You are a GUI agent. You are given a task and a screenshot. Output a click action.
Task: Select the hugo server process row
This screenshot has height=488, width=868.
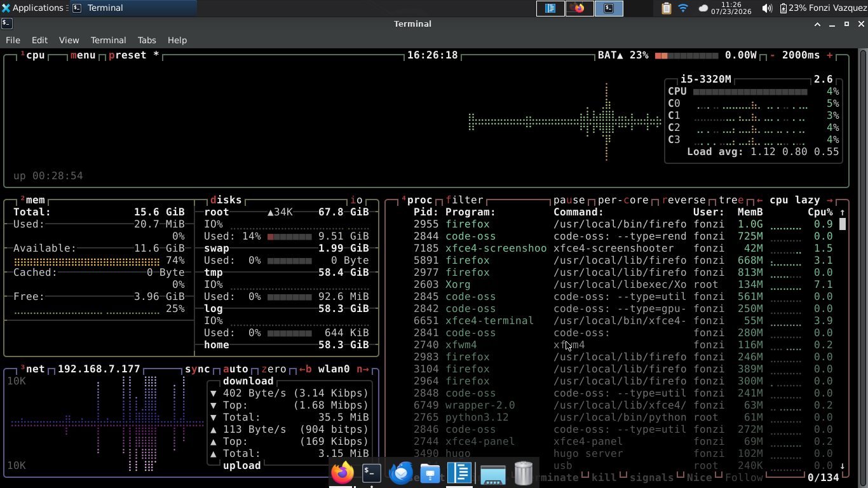[x=613, y=454]
